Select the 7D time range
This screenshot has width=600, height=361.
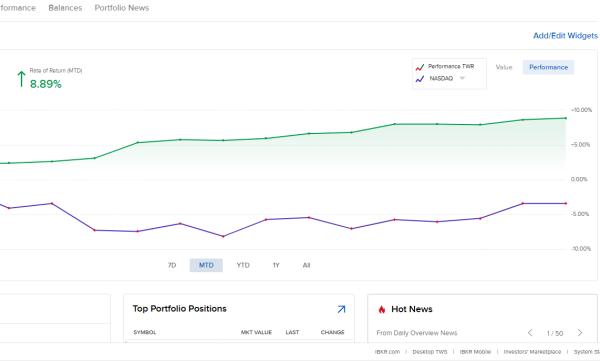coord(172,265)
